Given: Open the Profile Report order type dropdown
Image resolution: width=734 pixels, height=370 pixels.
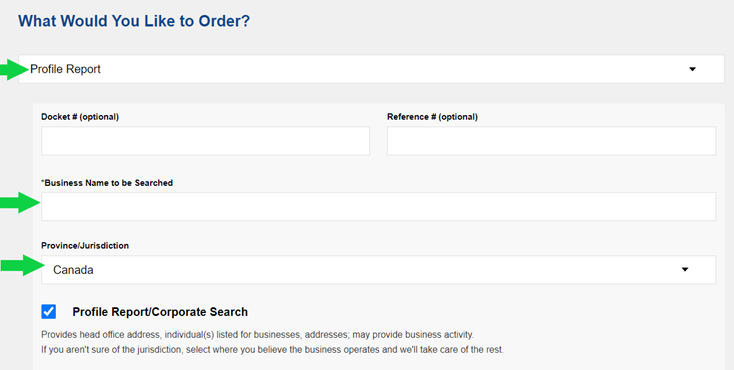Looking at the screenshot, I should [371, 69].
